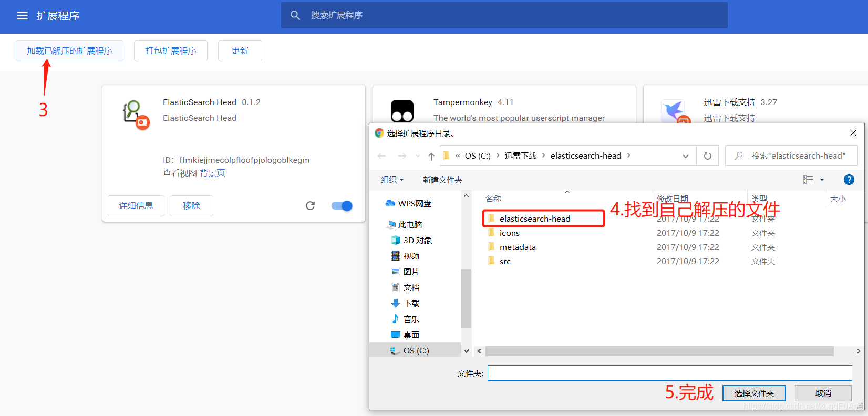Focus the extensions search field
Screen dimensions: 868x416
[504, 15]
